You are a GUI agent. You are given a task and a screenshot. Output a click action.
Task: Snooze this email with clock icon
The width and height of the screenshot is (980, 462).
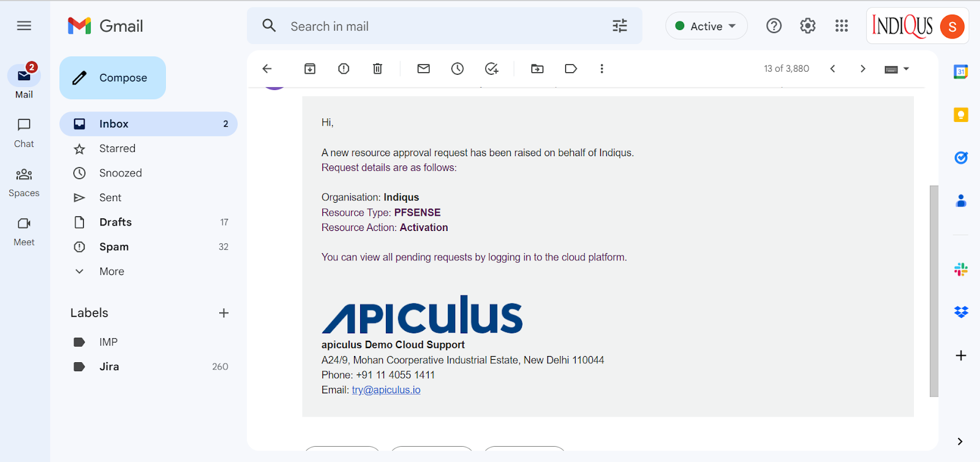[458, 69]
